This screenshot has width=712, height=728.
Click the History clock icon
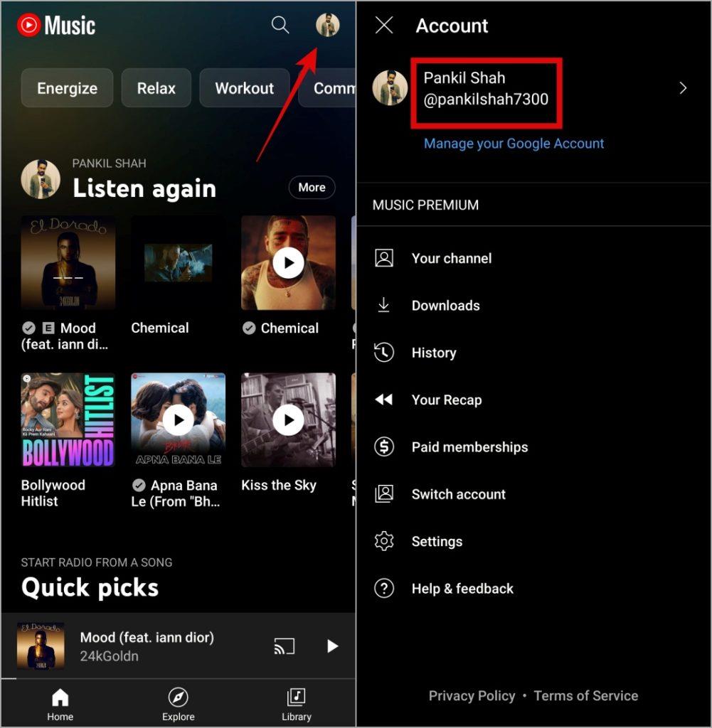coord(384,353)
